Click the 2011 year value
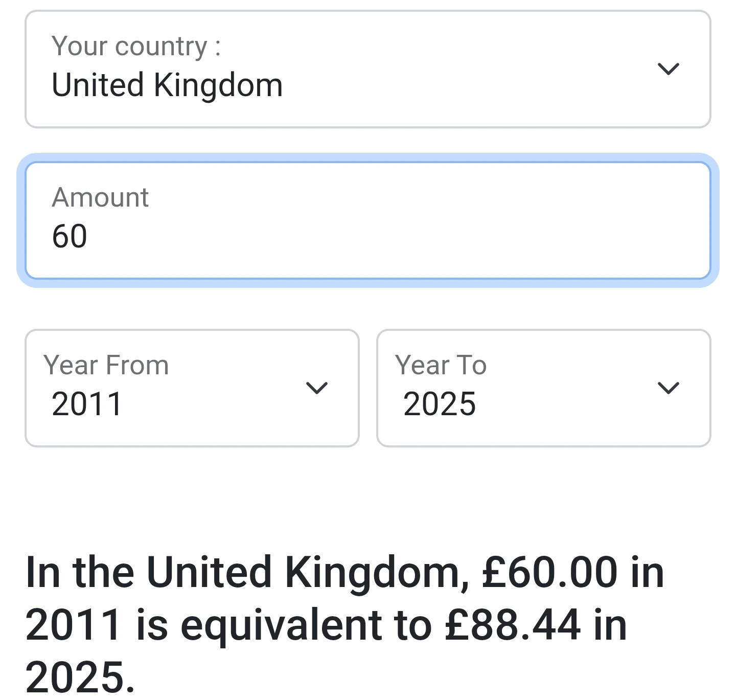Viewport: 736px width, 700px height. point(87,404)
